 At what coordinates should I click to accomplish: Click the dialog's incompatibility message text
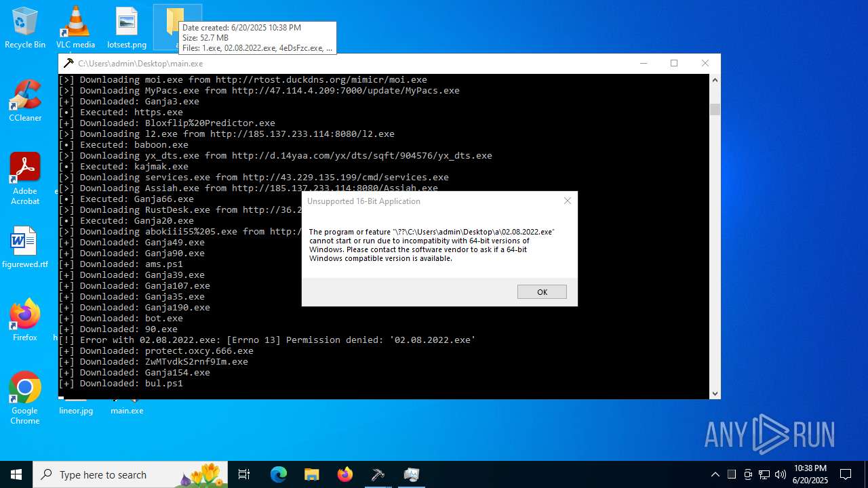click(x=431, y=245)
